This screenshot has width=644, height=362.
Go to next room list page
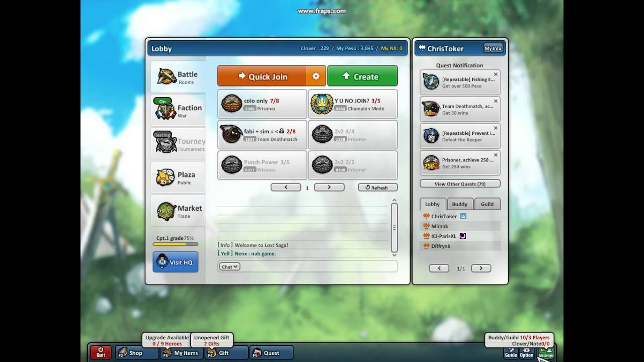(x=329, y=187)
